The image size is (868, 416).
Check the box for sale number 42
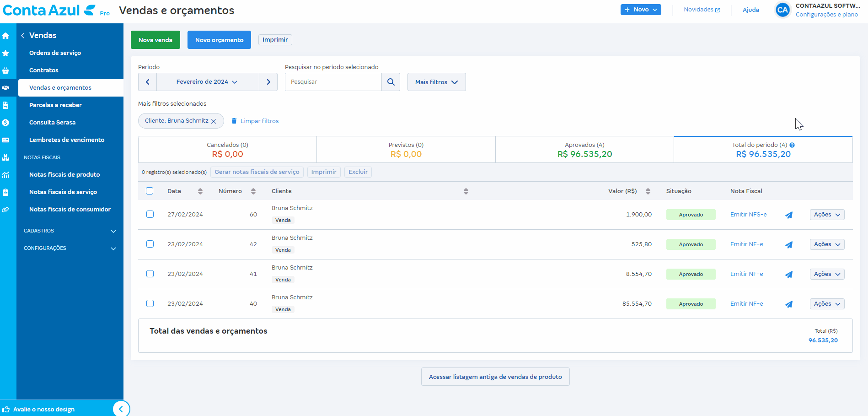[x=150, y=244]
